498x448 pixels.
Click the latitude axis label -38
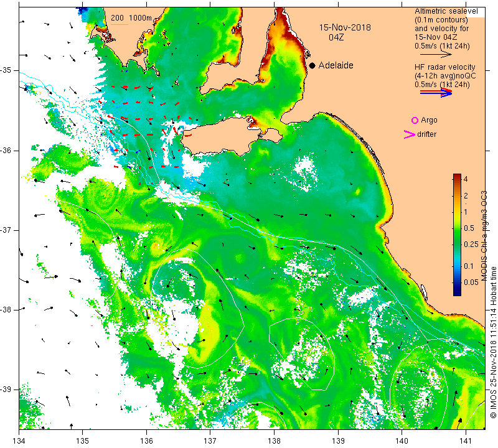[6, 310]
